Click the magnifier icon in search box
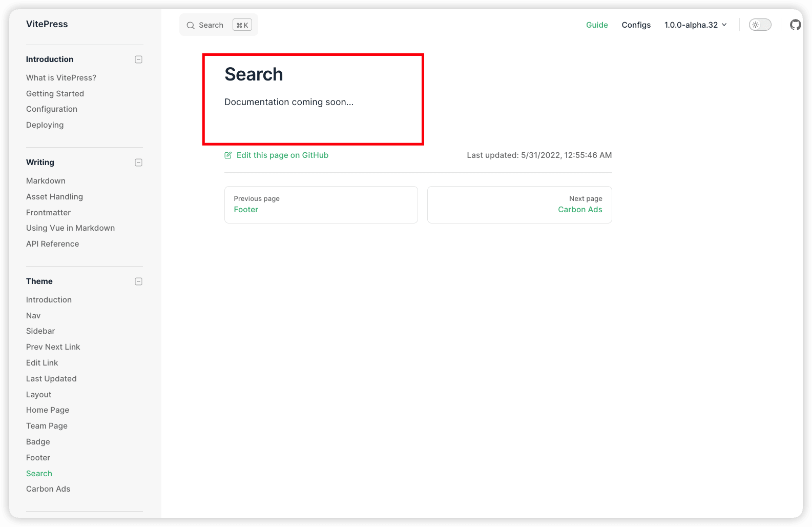Viewport: 812px width, 527px height. point(191,25)
